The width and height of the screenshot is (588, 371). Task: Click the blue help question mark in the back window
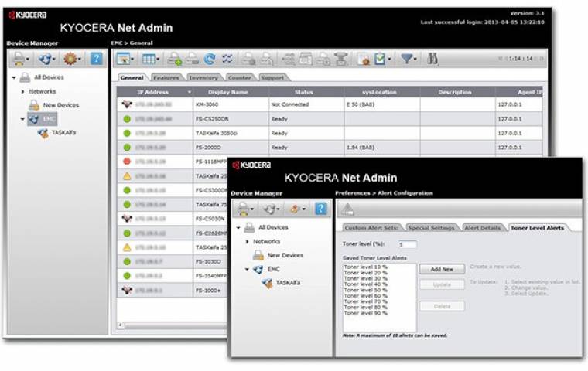[x=97, y=59]
